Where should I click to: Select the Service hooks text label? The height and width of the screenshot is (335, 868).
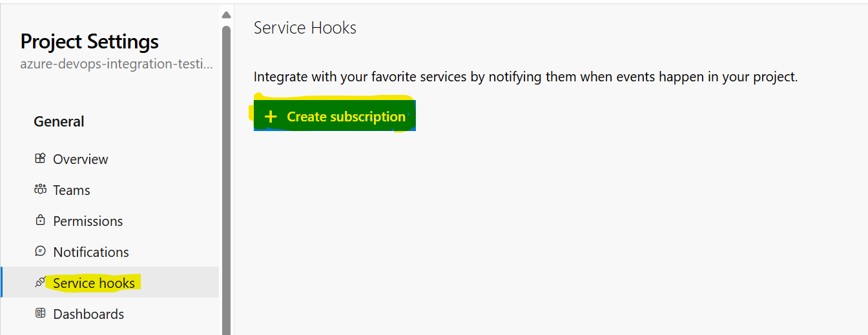[94, 283]
